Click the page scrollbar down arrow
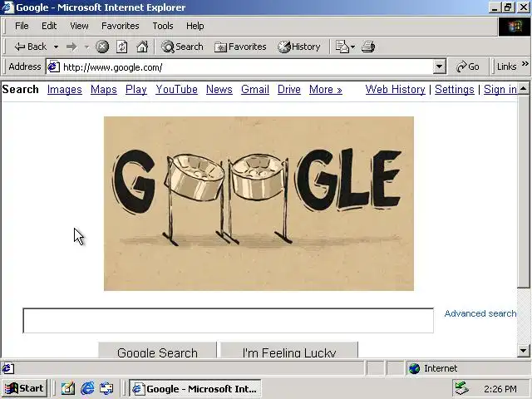532x399 pixels. coord(523,351)
